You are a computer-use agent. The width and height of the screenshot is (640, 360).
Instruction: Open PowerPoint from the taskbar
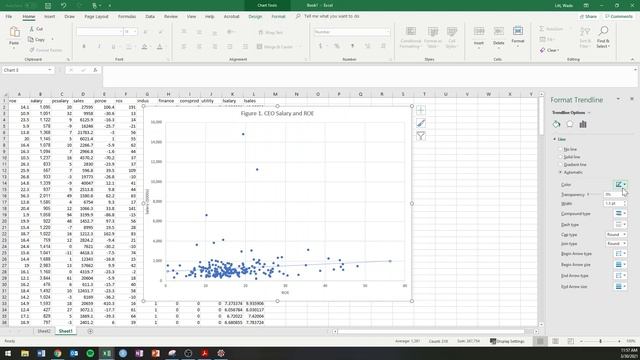[x=156, y=353]
